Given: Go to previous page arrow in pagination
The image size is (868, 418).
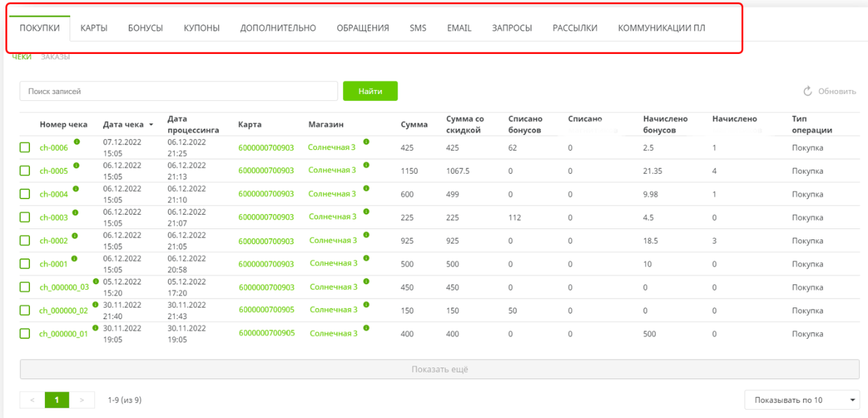Looking at the screenshot, I should (32, 400).
